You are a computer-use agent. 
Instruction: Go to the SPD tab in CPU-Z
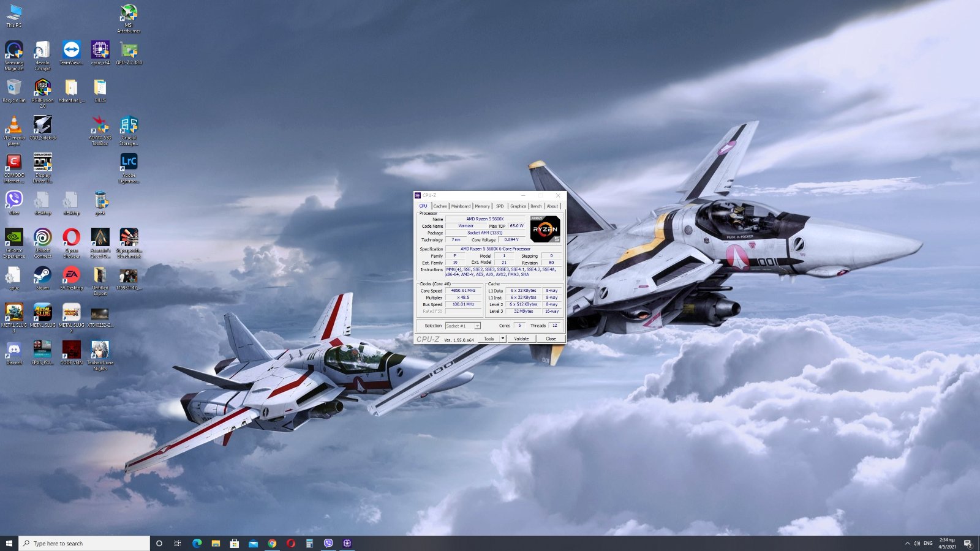click(500, 206)
